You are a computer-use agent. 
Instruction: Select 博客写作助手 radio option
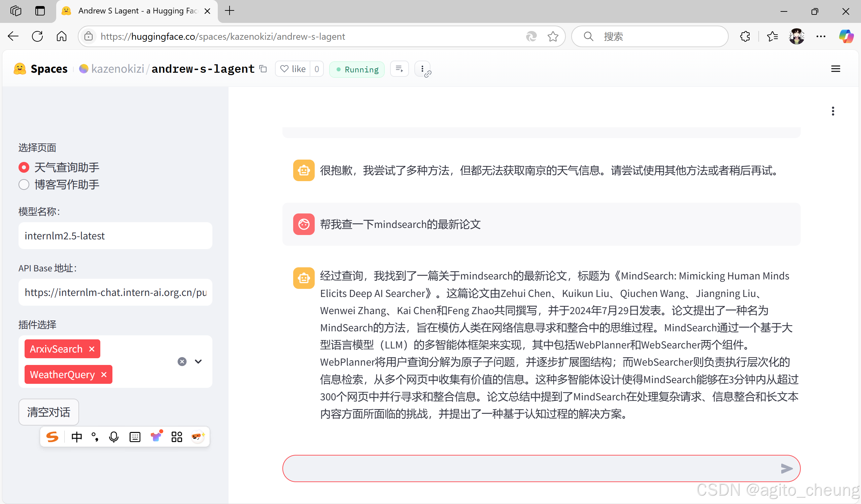(x=24, y=184)
